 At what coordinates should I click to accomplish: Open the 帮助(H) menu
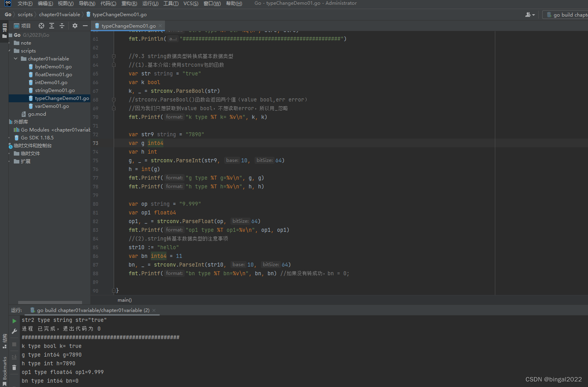pyautogui.click(x=234, y=3)
